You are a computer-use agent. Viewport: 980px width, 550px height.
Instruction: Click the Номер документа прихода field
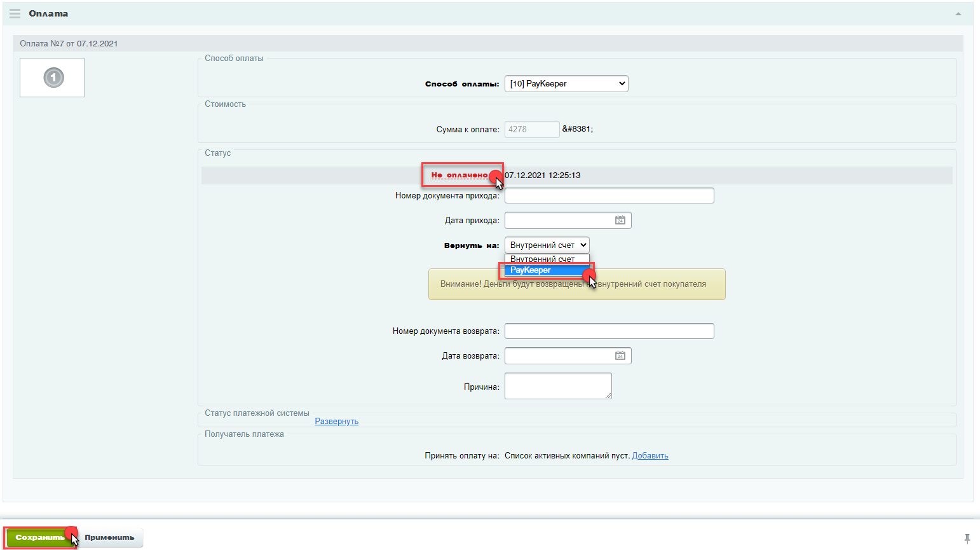[x=608, y=196]
